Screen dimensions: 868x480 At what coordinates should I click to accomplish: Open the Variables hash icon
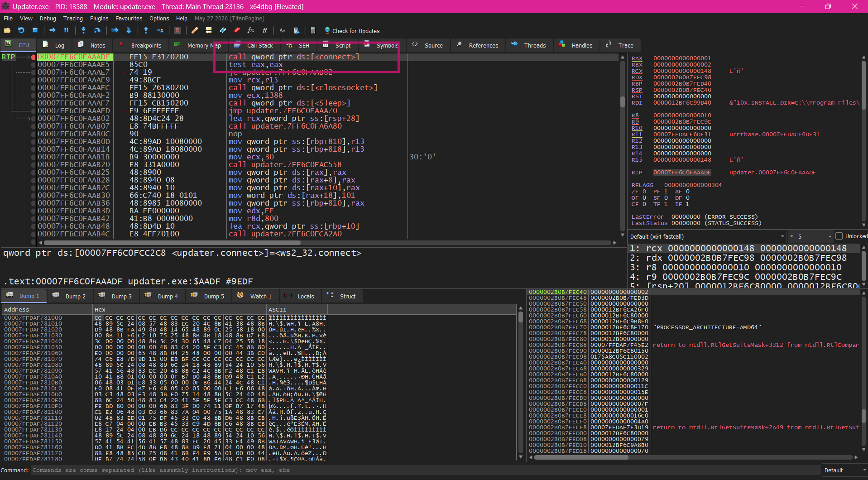coord(264,30)
